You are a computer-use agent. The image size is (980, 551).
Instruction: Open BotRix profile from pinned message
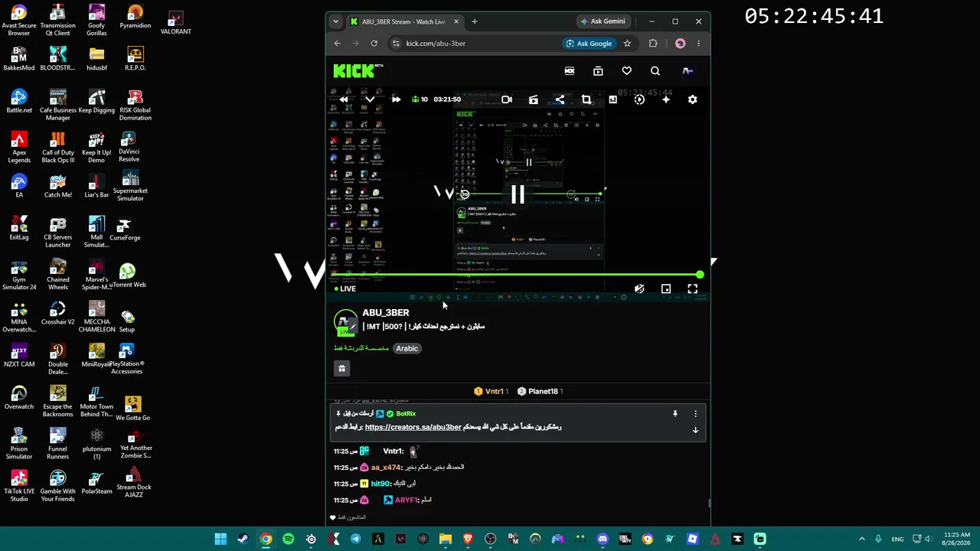[x=406, y=414]
